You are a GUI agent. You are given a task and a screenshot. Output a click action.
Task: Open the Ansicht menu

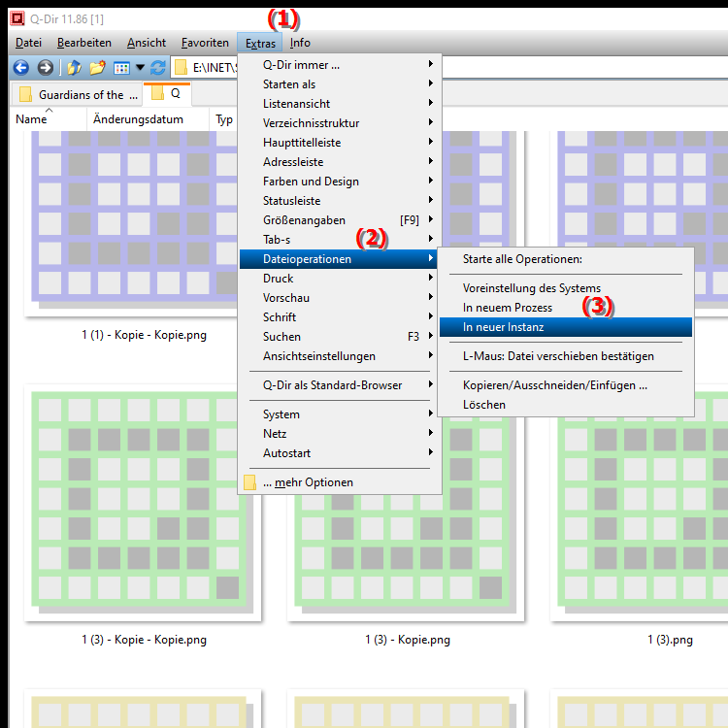(147, 43)
